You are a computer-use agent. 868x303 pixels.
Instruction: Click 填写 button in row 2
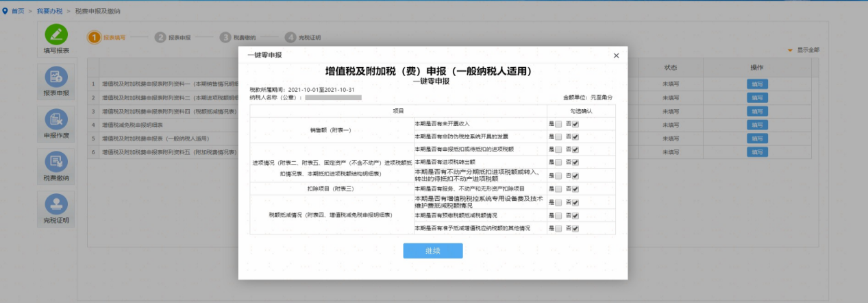[x=757, y=98]
